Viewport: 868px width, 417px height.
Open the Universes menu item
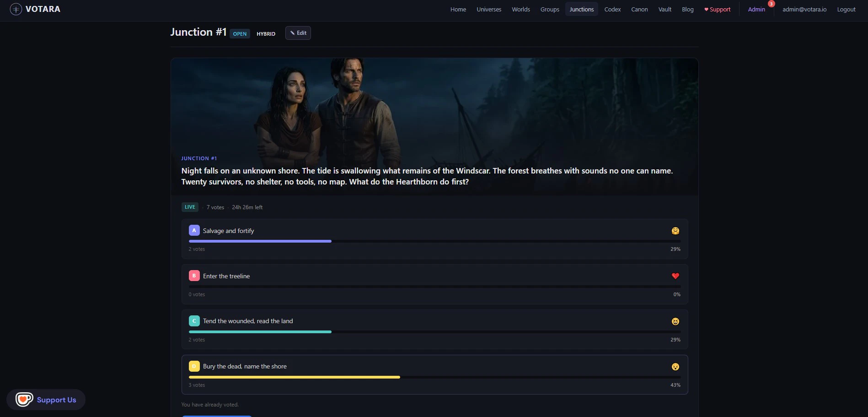tap(489, 9)
